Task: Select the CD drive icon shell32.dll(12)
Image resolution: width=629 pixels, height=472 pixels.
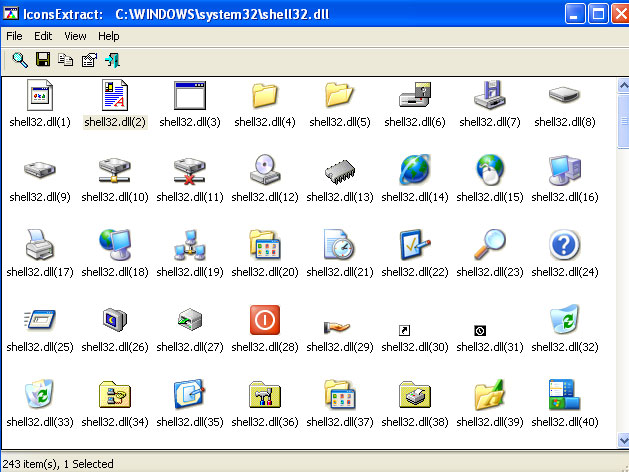Action: (x=265, y=169)
